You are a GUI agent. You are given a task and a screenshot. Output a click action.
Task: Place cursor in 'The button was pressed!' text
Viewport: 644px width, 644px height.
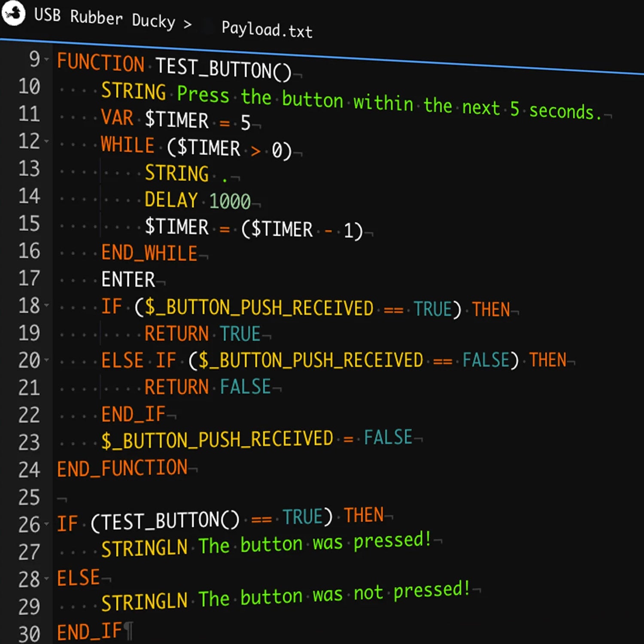click(314, 543)
